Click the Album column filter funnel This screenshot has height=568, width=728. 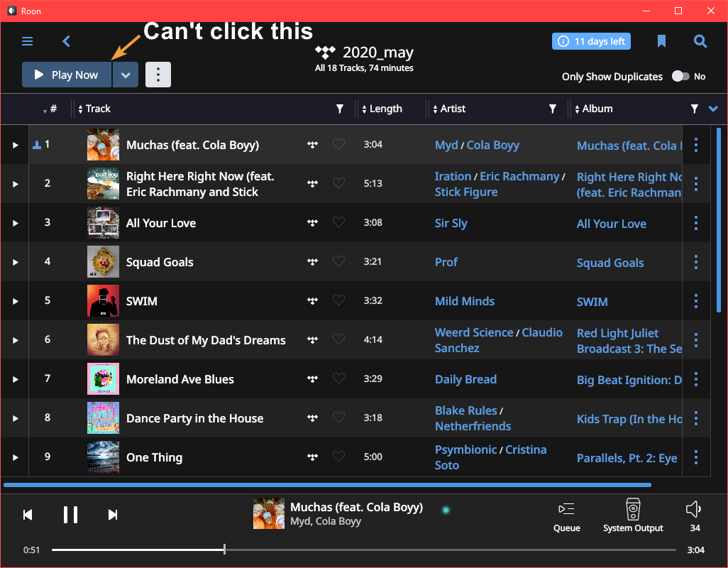(694, 109)
